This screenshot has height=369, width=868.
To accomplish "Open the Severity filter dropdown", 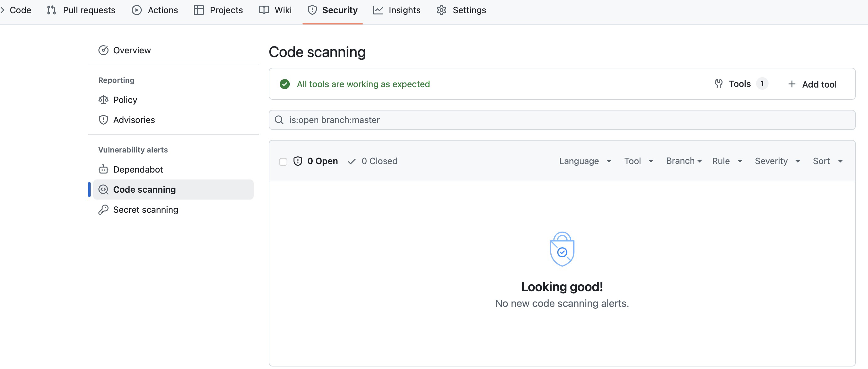I will (x=777, y=161).
